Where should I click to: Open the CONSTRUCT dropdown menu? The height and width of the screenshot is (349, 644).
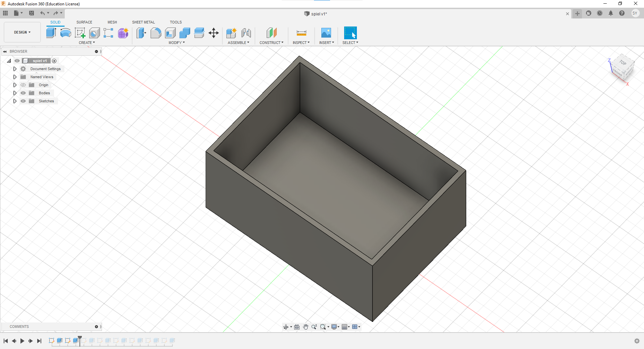pyautogui.click(x=271, y=43)
